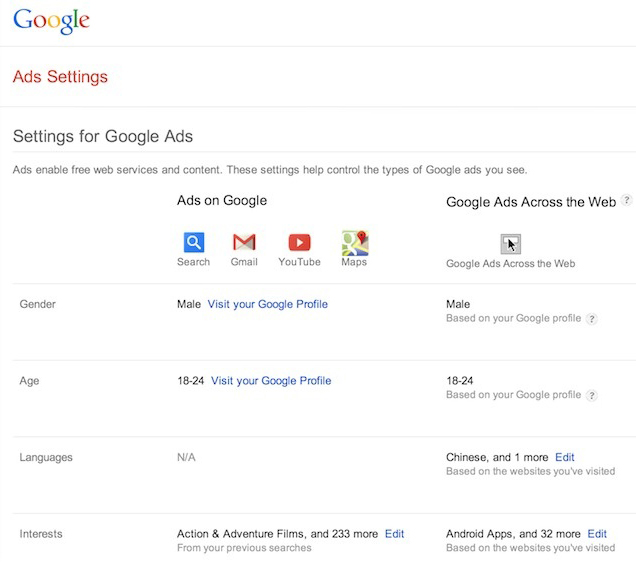
Task: Edit Action & Adventure Films interests
Action: [394, 534]
